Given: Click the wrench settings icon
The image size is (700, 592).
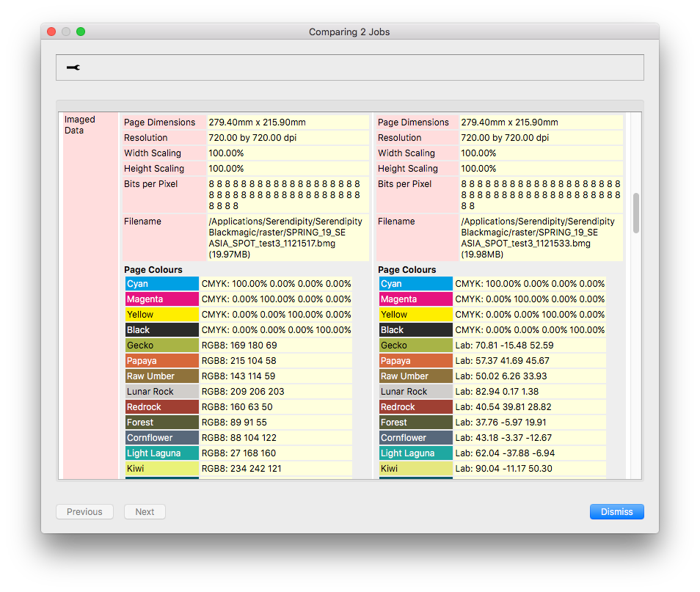Looking at the screenshot, I should click(x=73, y=67).
